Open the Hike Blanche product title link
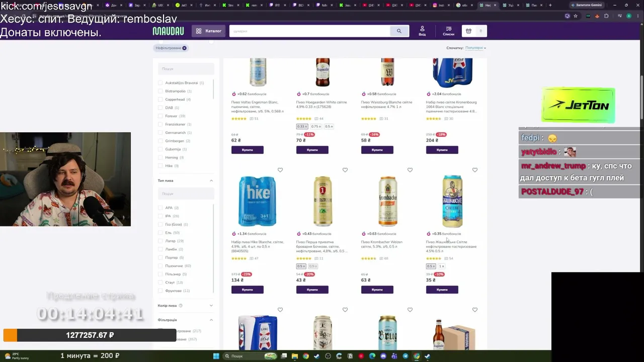 257,246
